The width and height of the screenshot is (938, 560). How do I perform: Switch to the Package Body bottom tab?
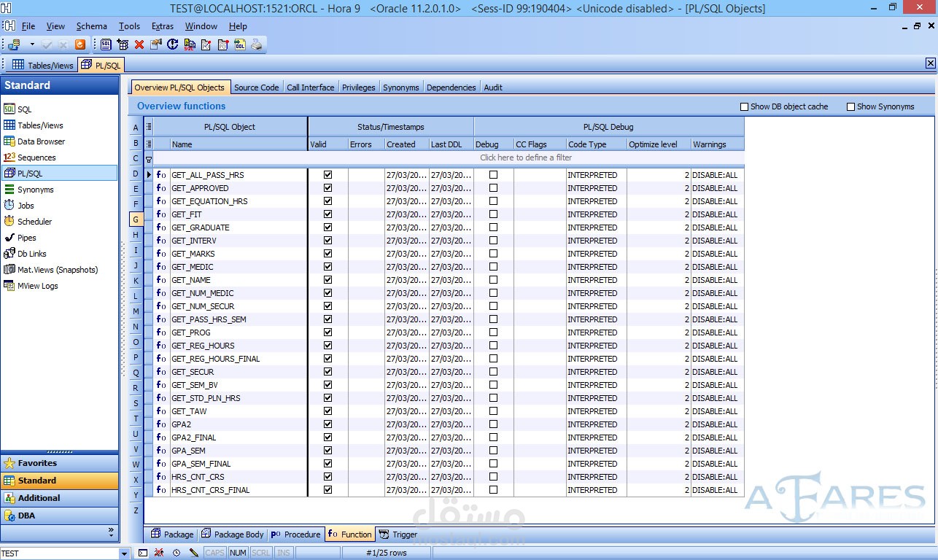(x=233, y=534)
